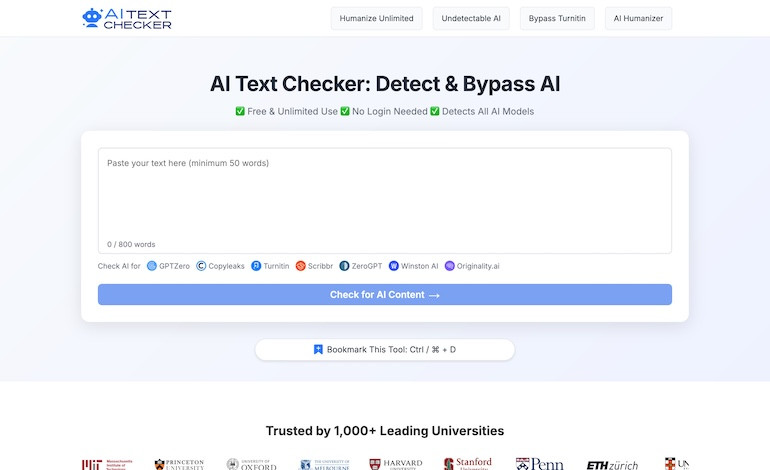770x470 pixels.
Task: Click the Princeton University logo
Action: pos(179,464)
